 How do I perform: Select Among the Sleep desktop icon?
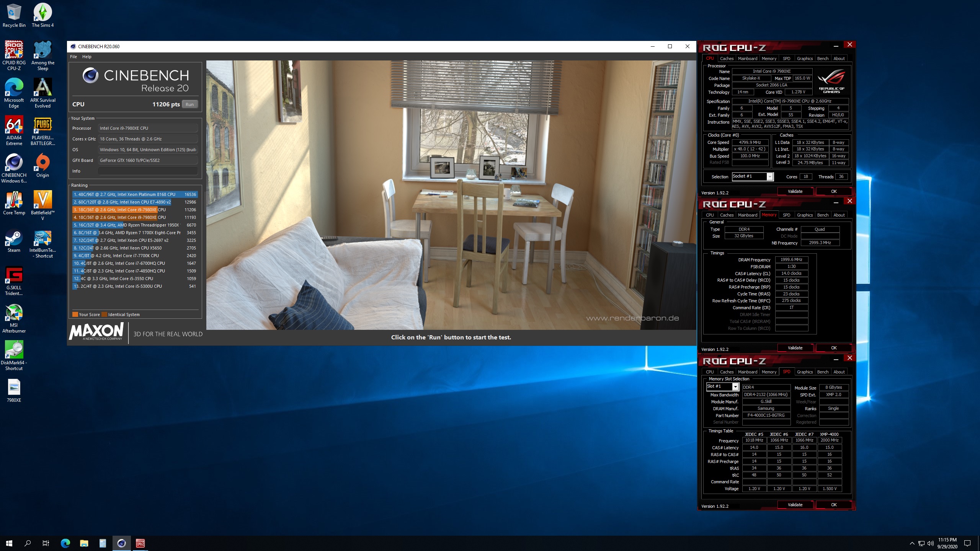(x=42, y=56)
